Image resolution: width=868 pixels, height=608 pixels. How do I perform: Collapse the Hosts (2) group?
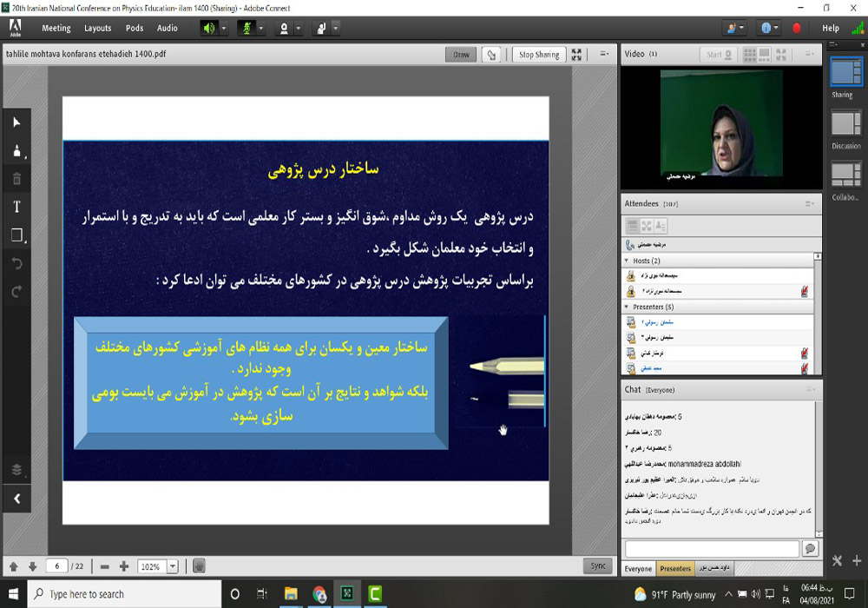pos(626,261)
